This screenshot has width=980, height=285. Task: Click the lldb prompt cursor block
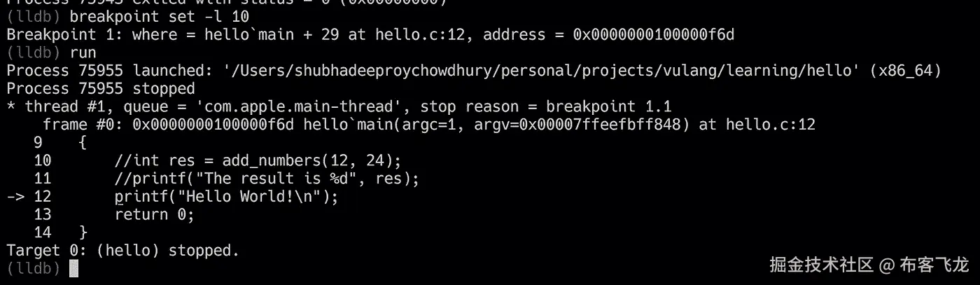tap(74, 268)
